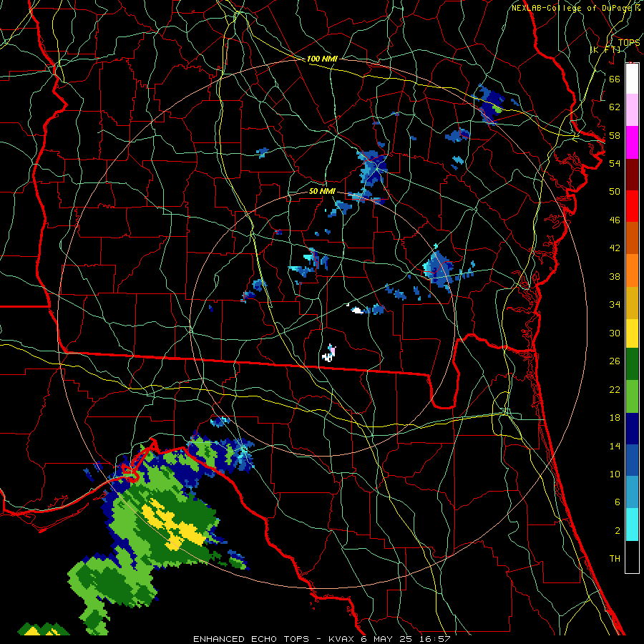Click the legend value '10'
The width and height of the screenshot is (644, 644).
(x=615, y=474)
